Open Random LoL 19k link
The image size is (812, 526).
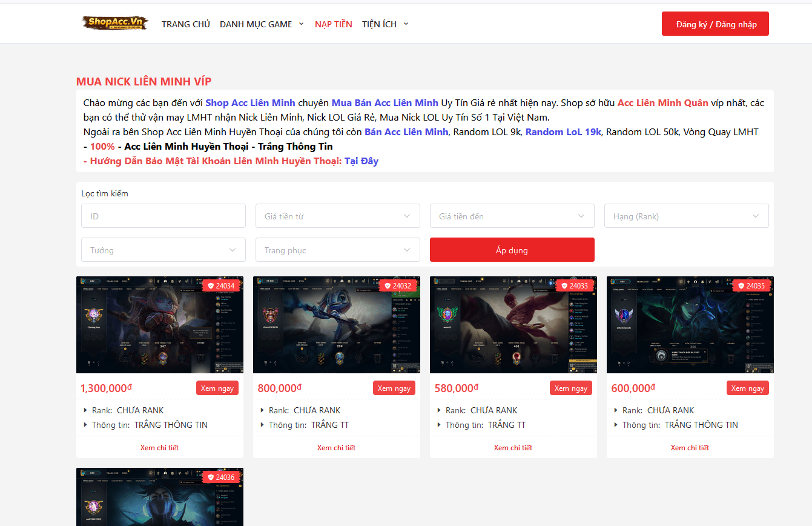563,132
